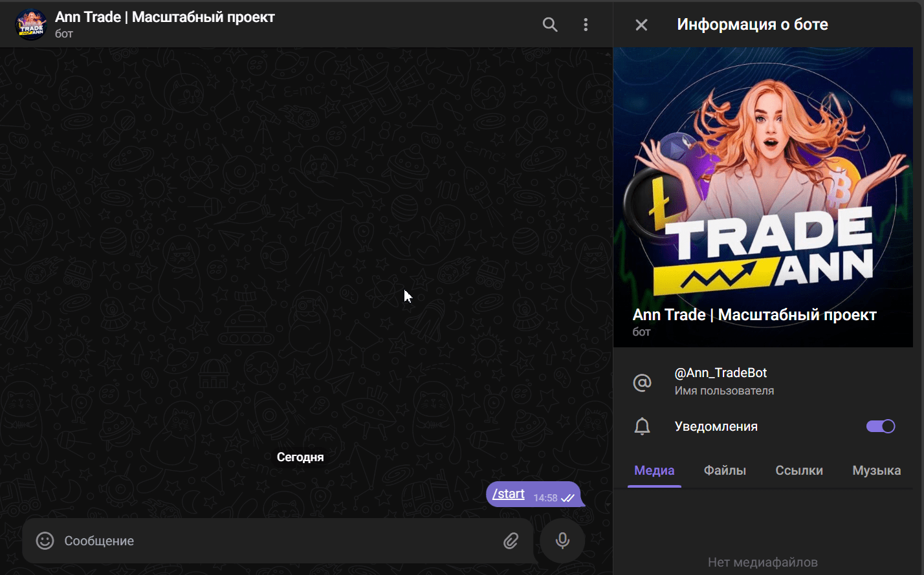Click the double checkmark read status icon
The image size is (924, 575).
click(567, 498)
